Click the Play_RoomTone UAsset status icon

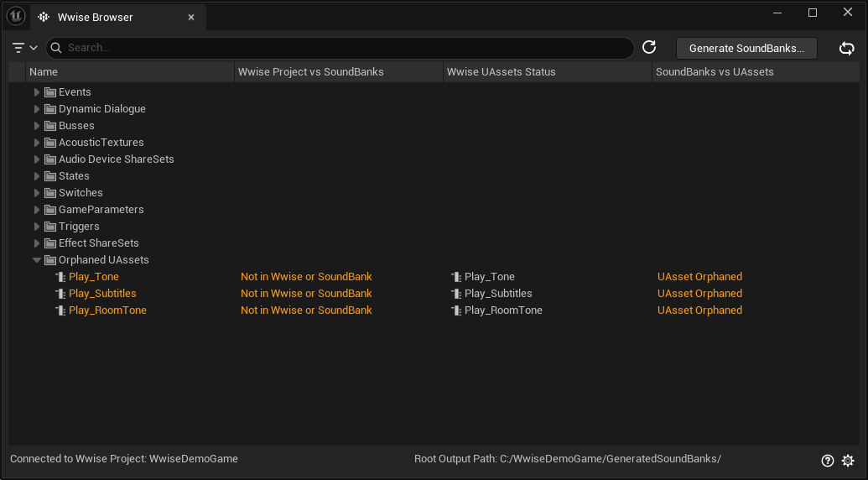coord(455,310)
